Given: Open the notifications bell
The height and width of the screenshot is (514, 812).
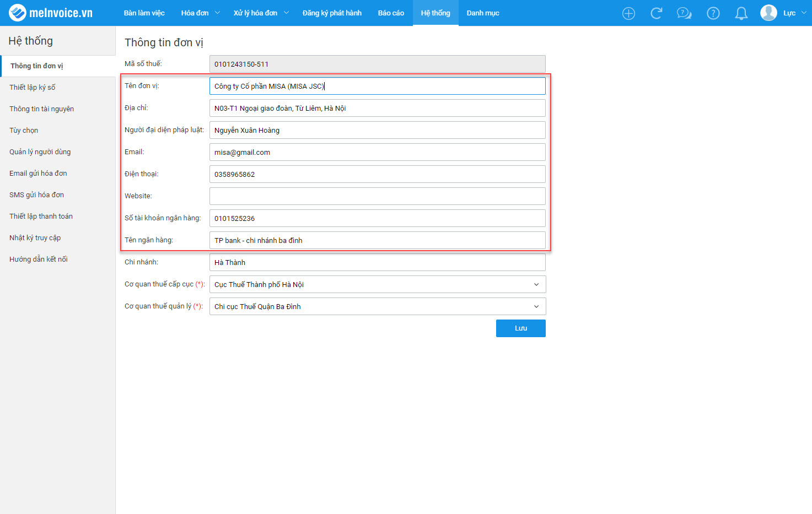Looking at the screenshot, I should tap(741, 13).
